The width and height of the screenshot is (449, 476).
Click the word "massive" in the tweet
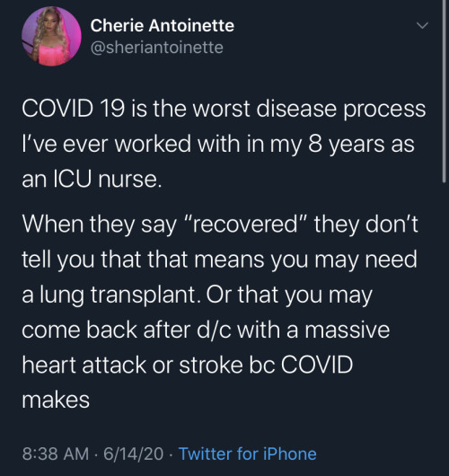348,330
